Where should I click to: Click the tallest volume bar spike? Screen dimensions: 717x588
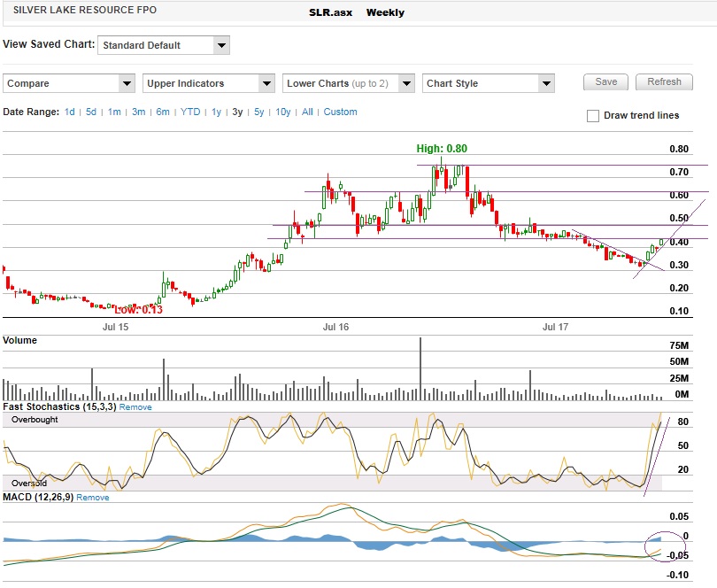click(420, 368)
